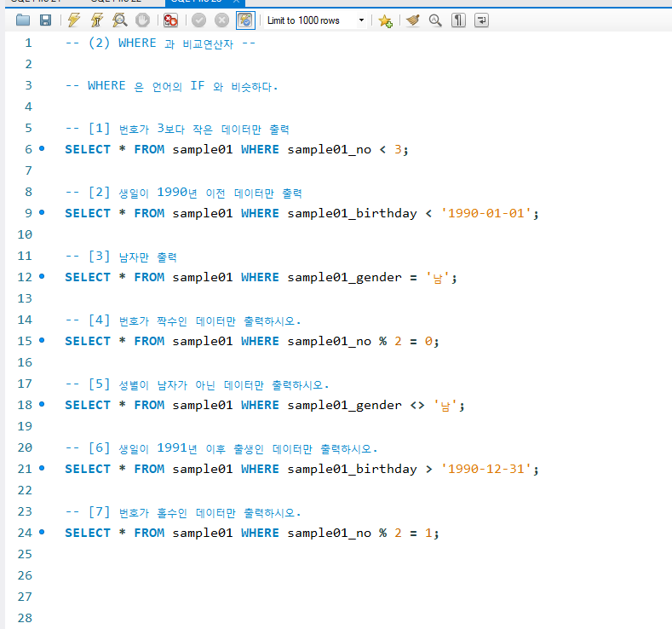Click the comment '[6] 생일이 1991년 이후 출생인...'
Screen dimensions: 672x629
pyautogui.click(x=233, y=448)
